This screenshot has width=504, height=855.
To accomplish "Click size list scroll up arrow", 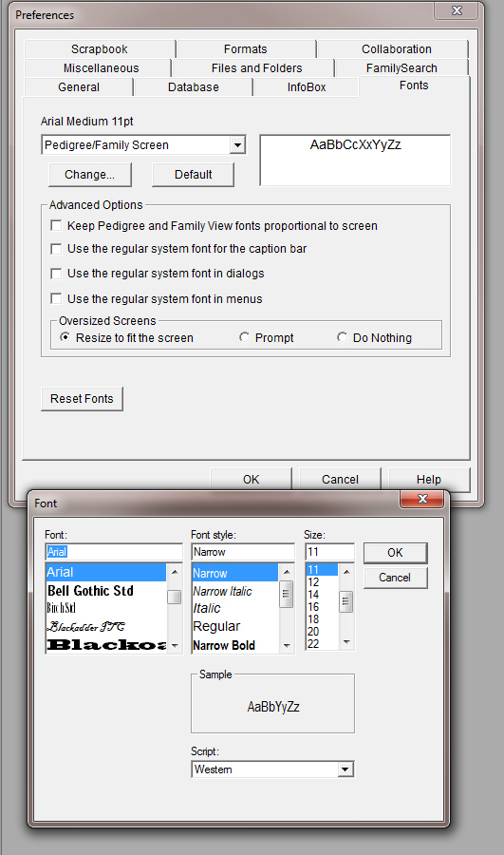I will click(x=346, y=572).
